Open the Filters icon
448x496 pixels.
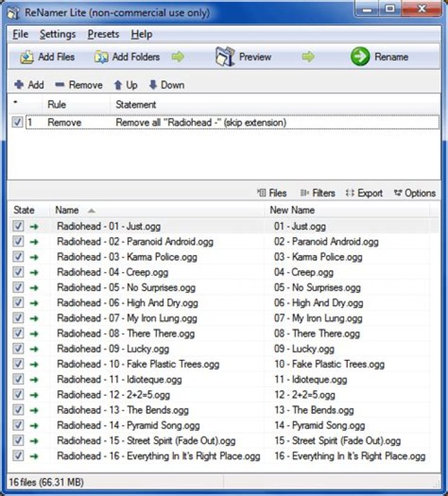[x=304, y=192]
